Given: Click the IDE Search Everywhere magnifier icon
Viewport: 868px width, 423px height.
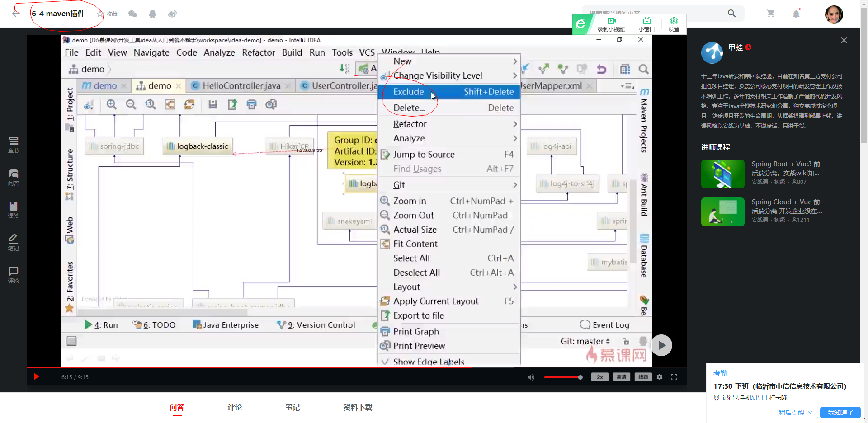Looking at the screenshot, I should [644, 69].
